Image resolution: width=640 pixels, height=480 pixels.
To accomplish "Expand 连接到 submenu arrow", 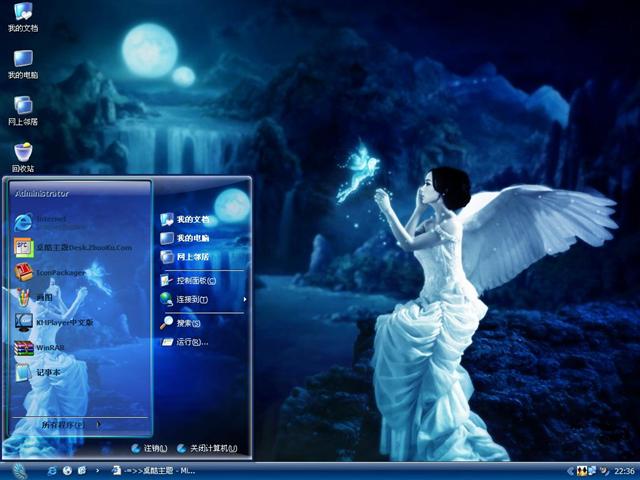I will click(245, 300).
